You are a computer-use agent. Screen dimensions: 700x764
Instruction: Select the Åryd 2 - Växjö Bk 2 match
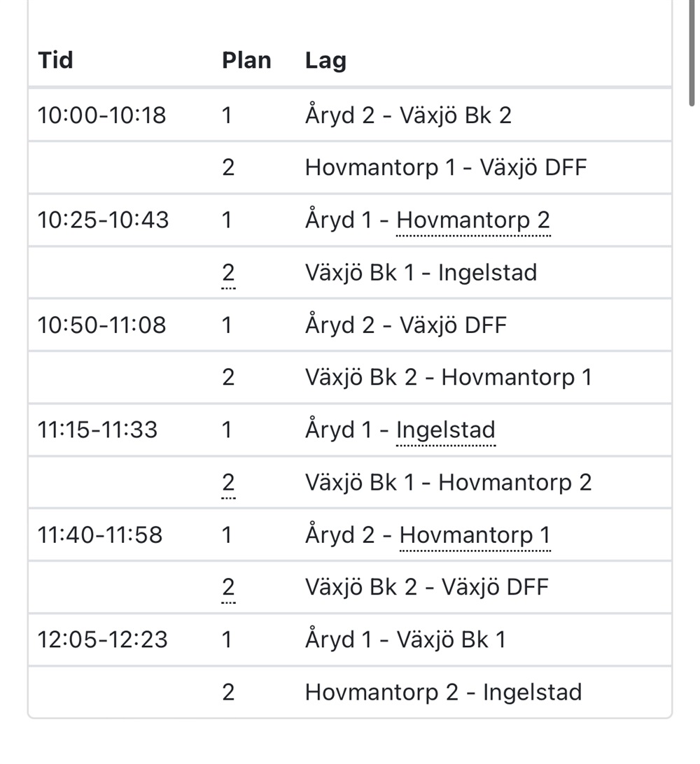(x=409, y=115)
